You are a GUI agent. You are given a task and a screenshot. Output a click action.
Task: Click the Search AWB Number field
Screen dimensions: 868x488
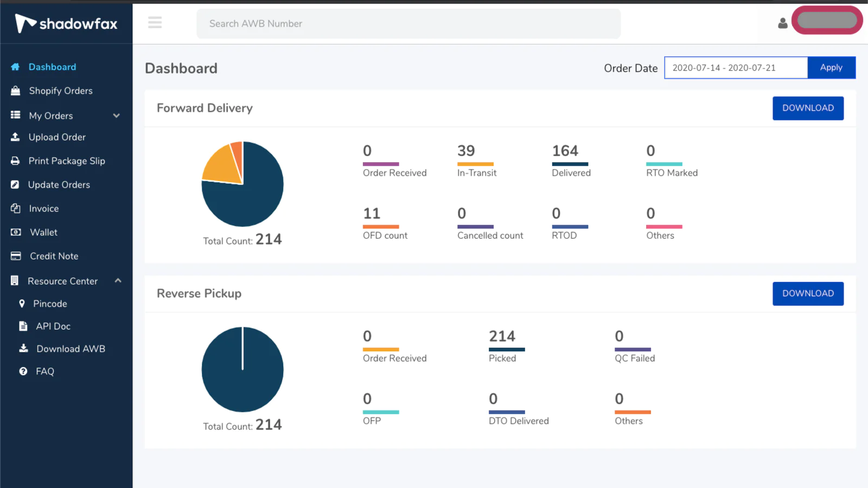408,23
